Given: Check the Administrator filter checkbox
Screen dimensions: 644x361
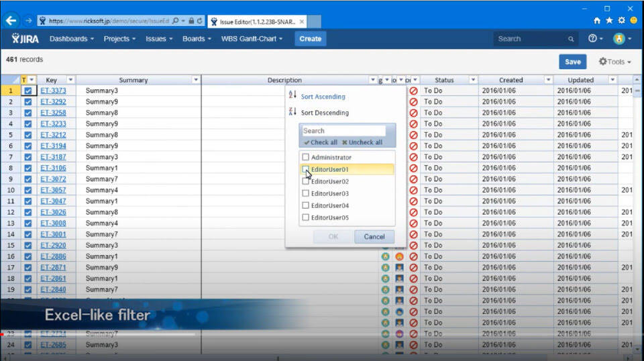Looking at the screenshot, I should click(306, 157).
